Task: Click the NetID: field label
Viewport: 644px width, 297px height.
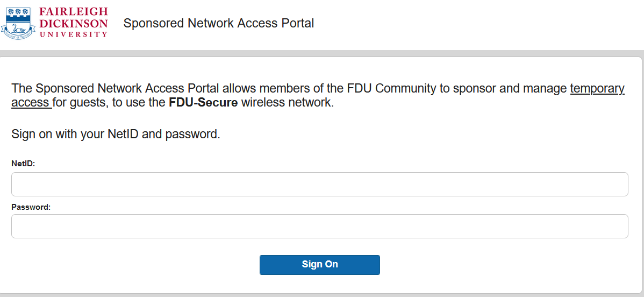Action: [24, 164]
